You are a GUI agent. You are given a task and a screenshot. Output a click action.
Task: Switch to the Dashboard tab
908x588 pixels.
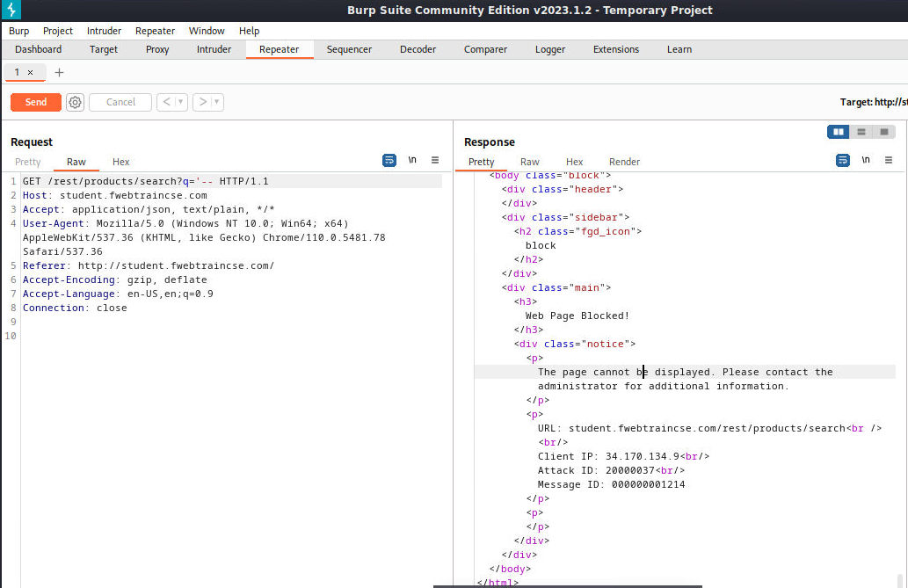click(x=38, y=49)
